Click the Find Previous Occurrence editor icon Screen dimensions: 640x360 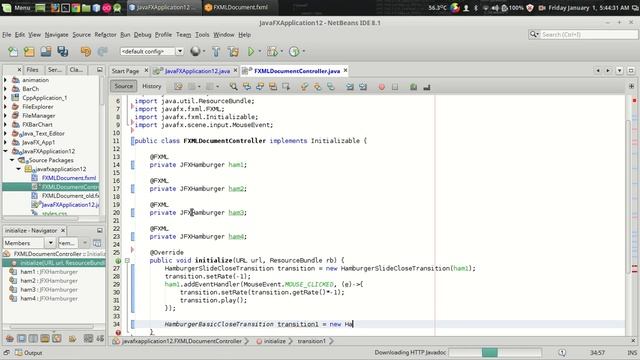point(247,87)
